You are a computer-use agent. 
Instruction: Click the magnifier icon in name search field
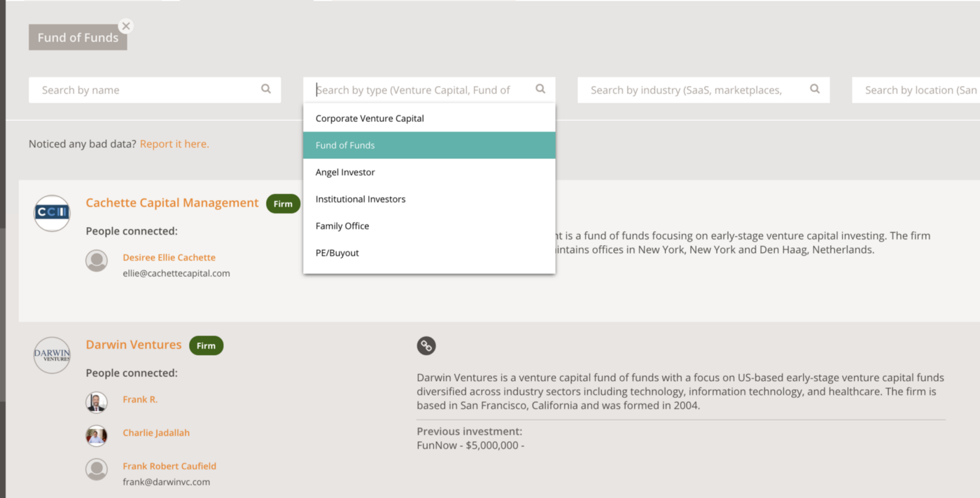[x=266, y=89]
